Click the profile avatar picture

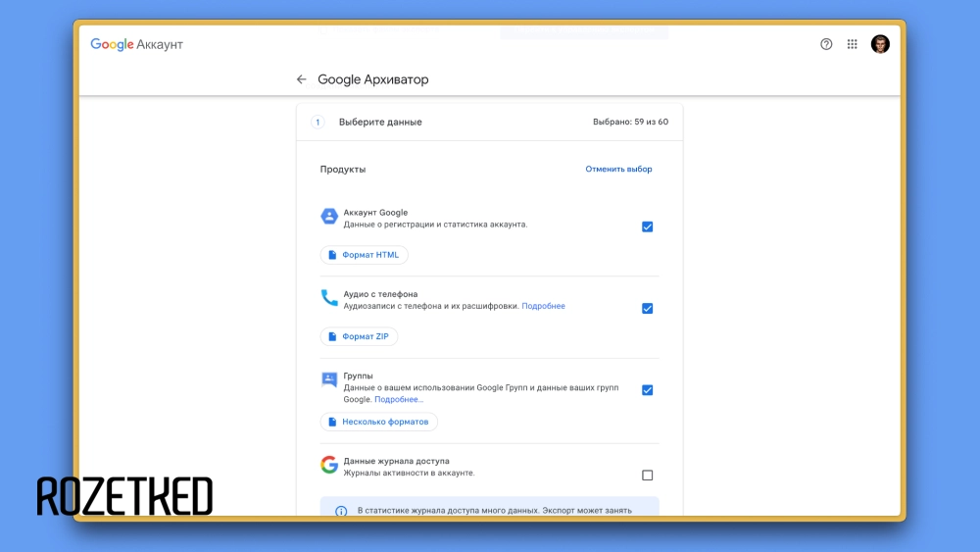tap(880, 44)
